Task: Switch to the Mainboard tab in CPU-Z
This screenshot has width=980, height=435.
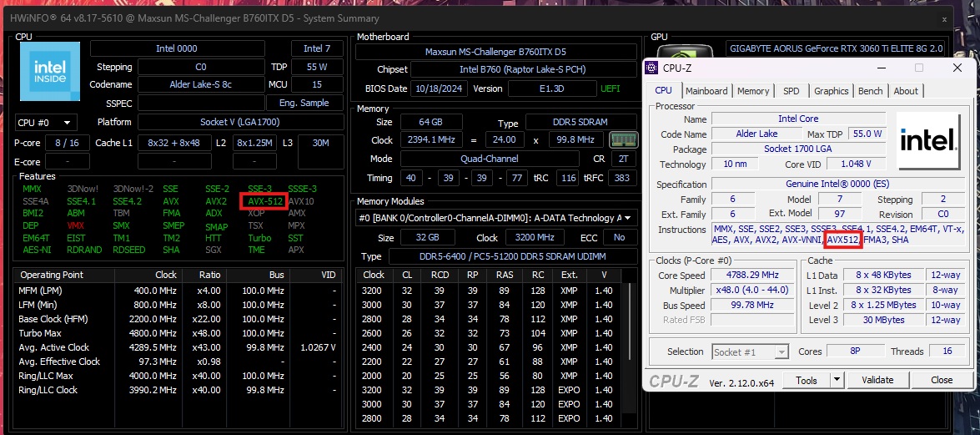Action: (706, 91)
